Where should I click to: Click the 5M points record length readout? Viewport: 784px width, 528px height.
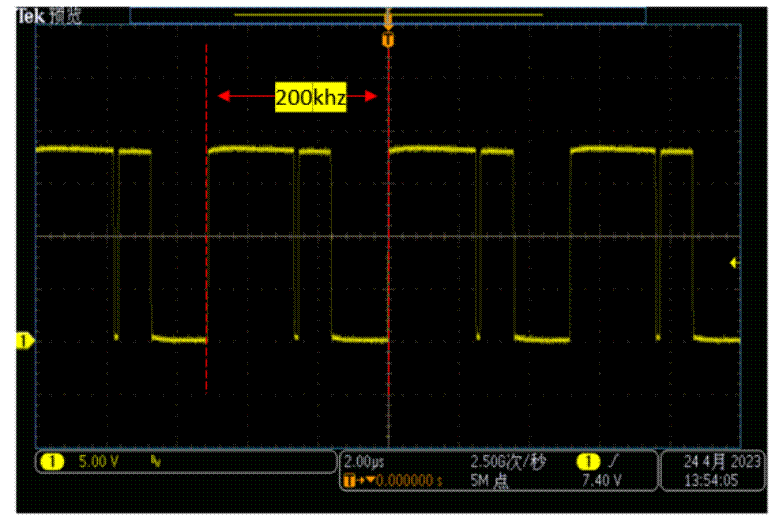pos(490,481)
